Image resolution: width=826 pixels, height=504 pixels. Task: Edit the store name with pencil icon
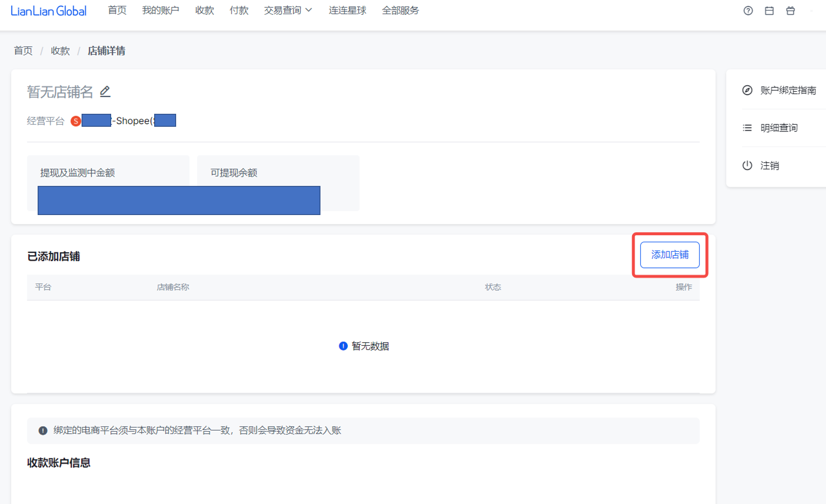(x=105, y=91)
